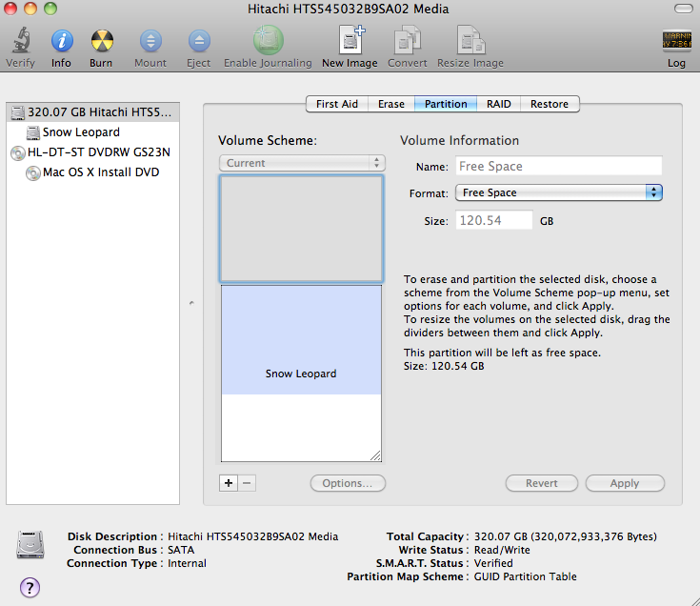Remove partition with the minus button

247,483
